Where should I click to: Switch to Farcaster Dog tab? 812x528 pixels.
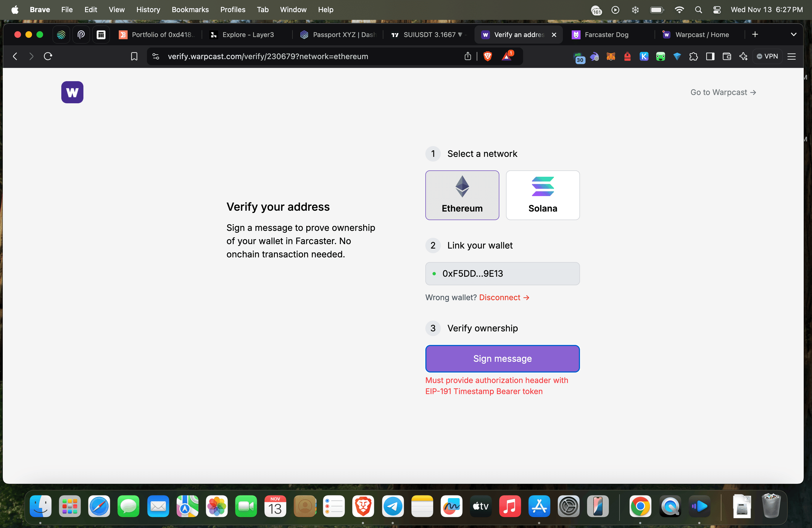[x=606, y=35]
